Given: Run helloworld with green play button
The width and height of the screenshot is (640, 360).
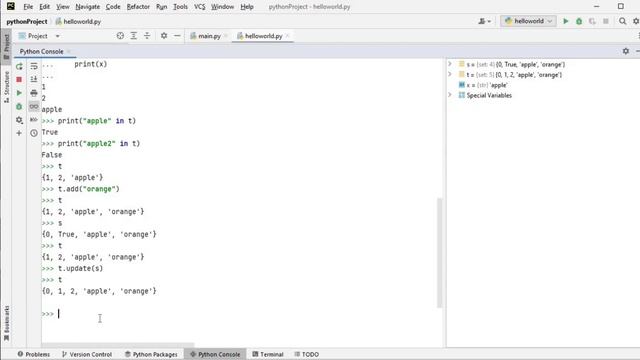Looking at the screenshot, I should coord(566,21).
